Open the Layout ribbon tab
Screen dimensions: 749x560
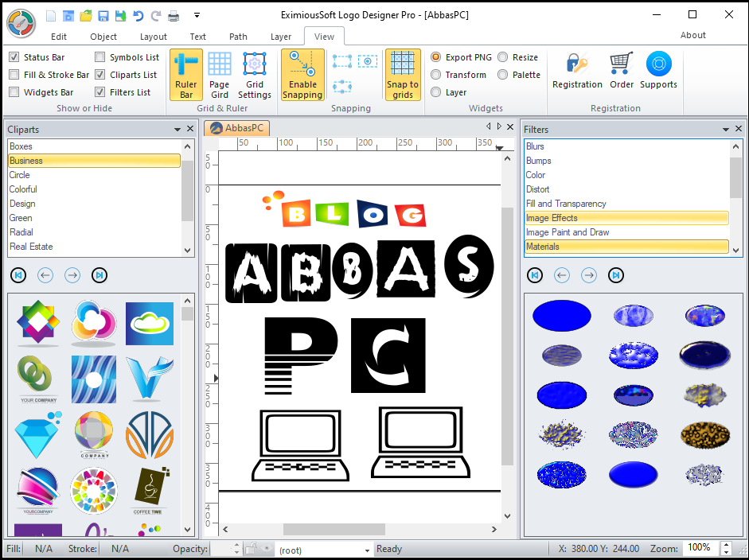click(x=154, y=37)
